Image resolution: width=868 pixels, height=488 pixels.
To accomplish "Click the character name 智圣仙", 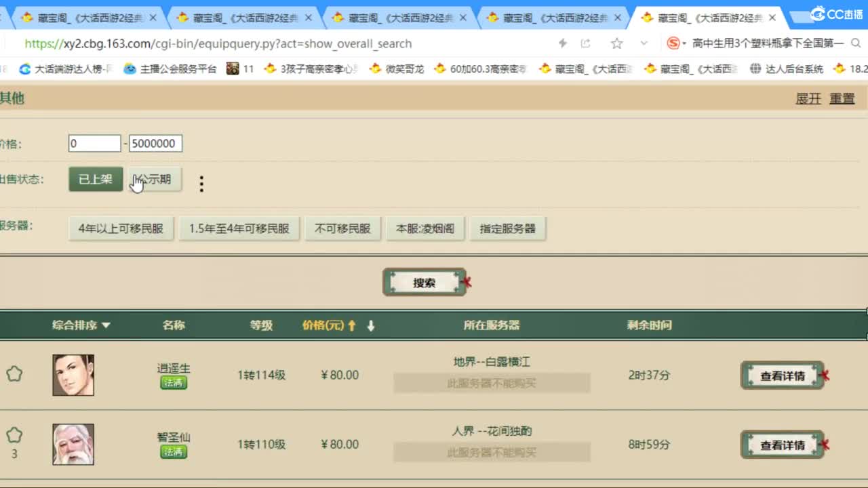I will click(174, 437).
